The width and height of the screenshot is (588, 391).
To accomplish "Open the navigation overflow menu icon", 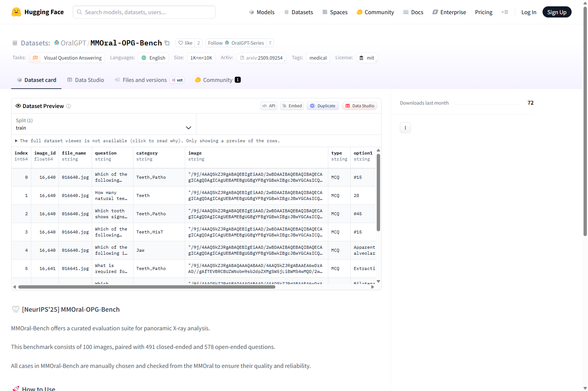I will 505,12.
